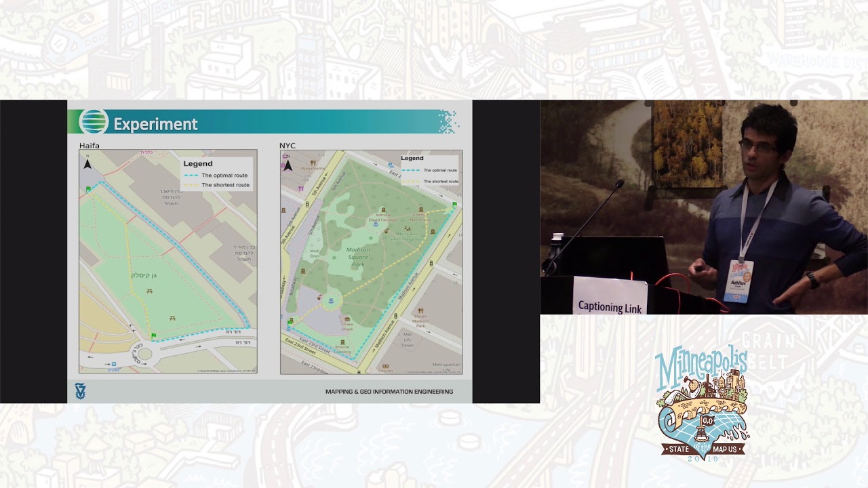Click the fountain icon under Admiral David Farragut
Viewport: 868px width, 488px height.
point(376,224)
